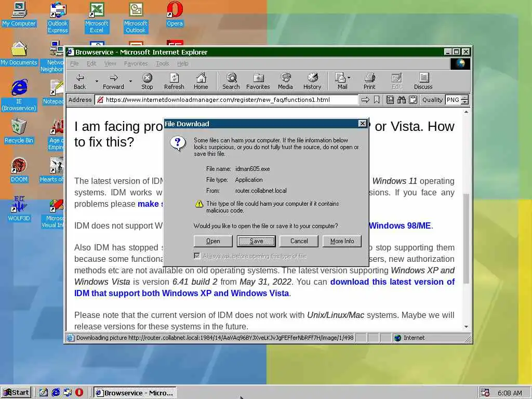The image size is (532, 399).
Task: Open the Tools menu
Action: (x=162, y=63)
